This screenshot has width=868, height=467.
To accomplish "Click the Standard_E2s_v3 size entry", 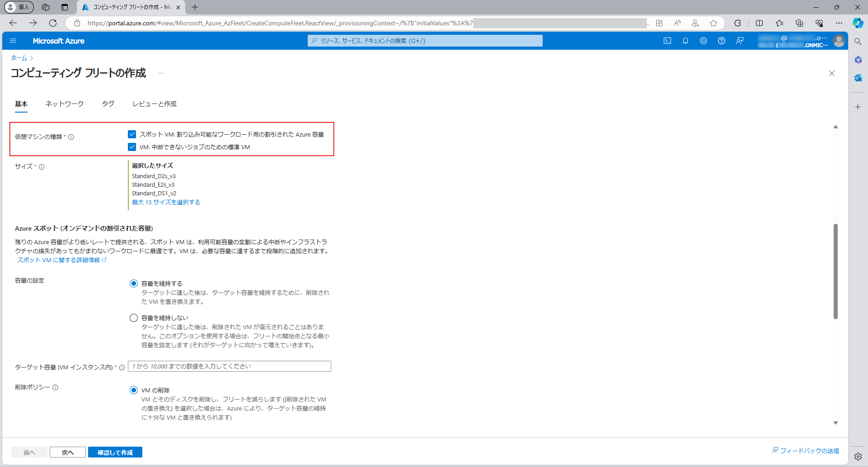I will pyautogui.click(x=153, y=185).
